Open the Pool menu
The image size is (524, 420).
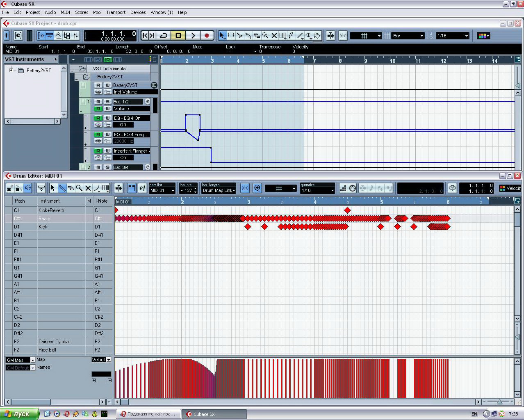point(97,12)
